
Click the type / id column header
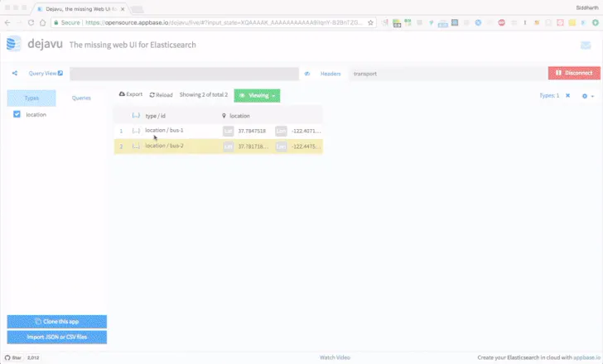click(x=156, y=116)
